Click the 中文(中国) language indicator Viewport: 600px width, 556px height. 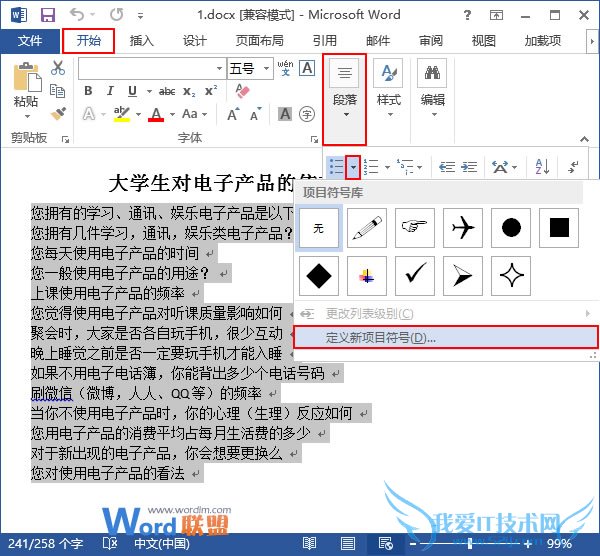(x=162, y=543)
